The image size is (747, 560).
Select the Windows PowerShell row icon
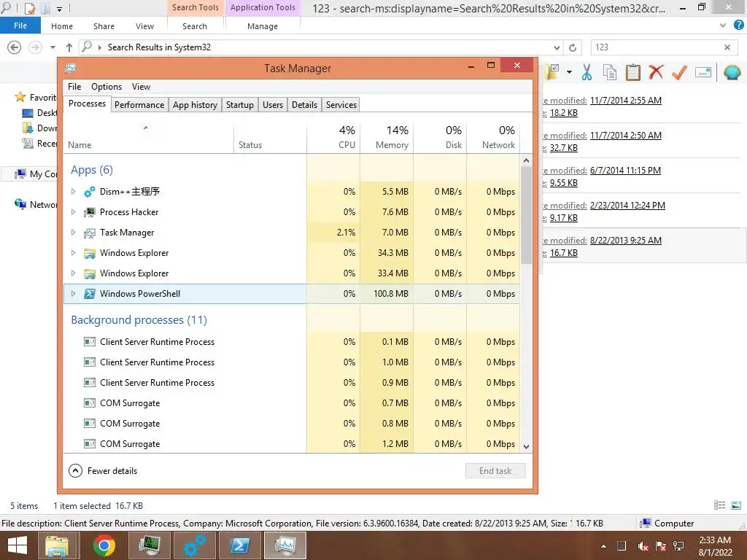[90, 294]
